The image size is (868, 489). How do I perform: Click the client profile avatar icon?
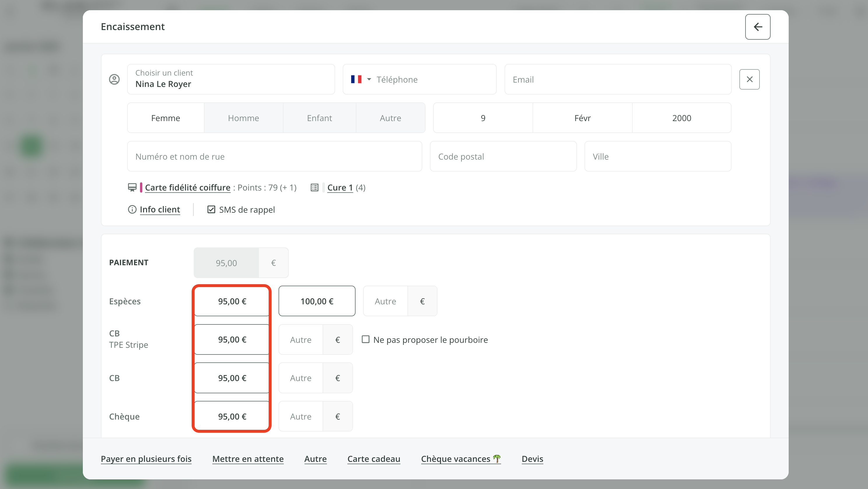pos(114,79)
